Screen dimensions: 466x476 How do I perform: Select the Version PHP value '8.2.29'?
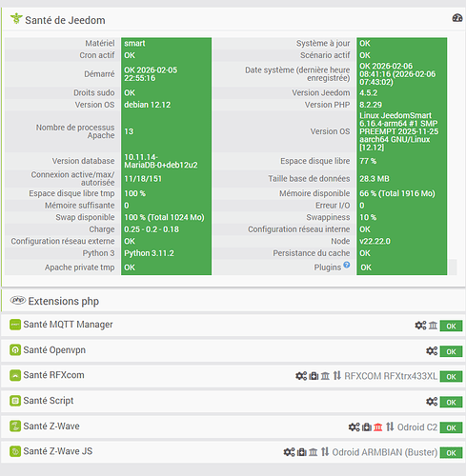(x=371, y=105)
